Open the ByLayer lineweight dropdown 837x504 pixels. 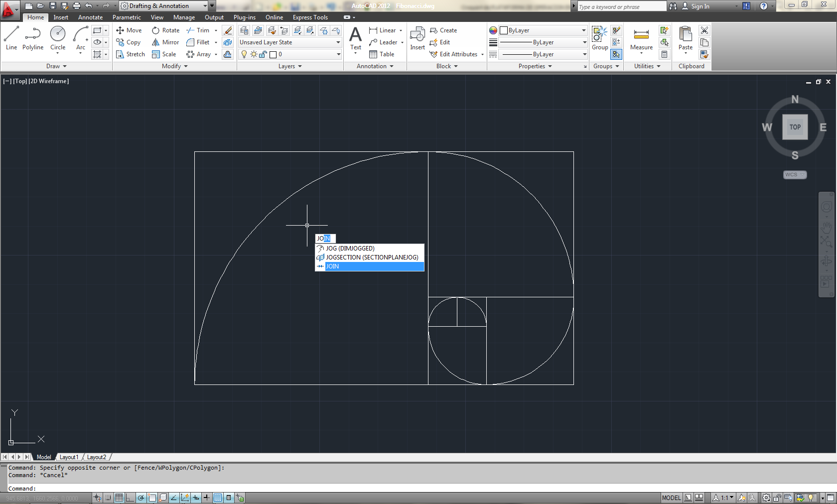544,42
